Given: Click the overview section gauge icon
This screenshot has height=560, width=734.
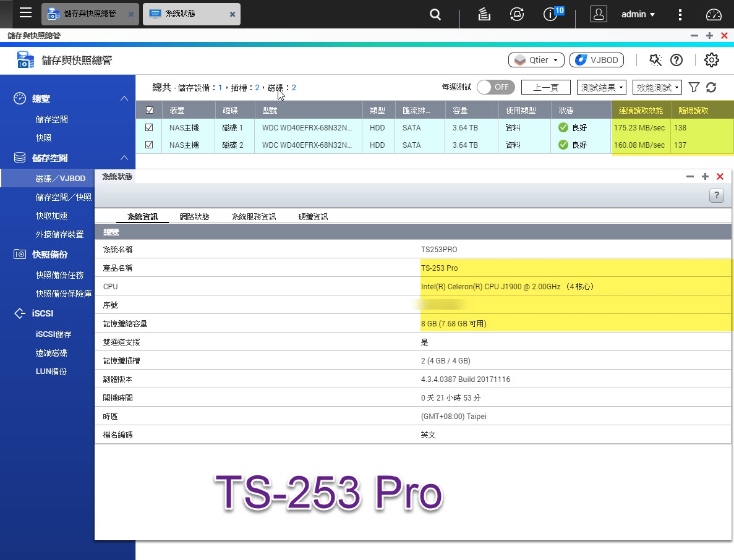Looking at the screenshot, I should click(x=20, y=98).
